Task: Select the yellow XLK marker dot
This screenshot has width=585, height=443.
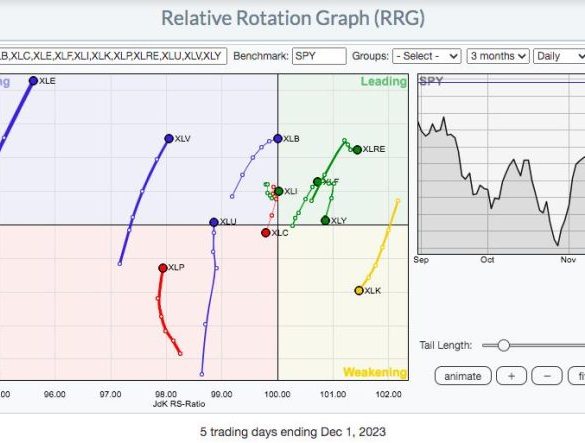Action: pos(359,291)
